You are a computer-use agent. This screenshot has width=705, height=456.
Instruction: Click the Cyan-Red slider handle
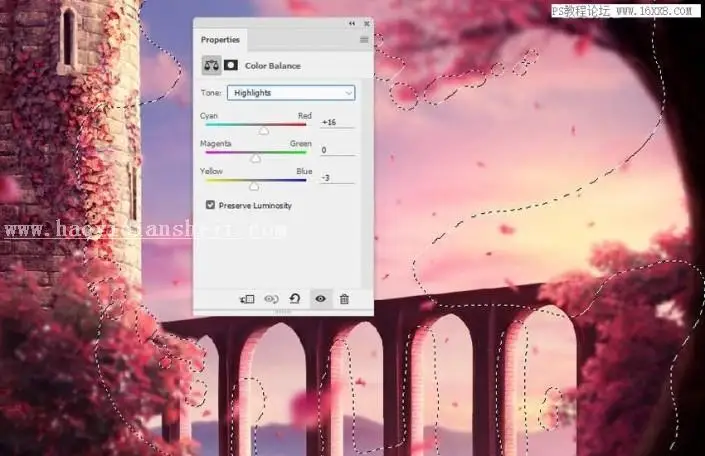264,130
